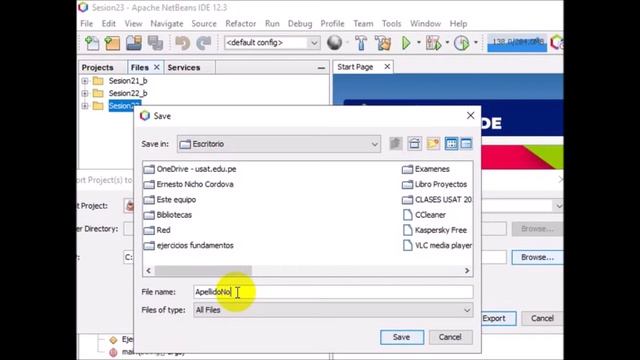This screenshot has width=640, height=360.
Task: Click the Create New Folder icon
Action: [x=433, y=144]
